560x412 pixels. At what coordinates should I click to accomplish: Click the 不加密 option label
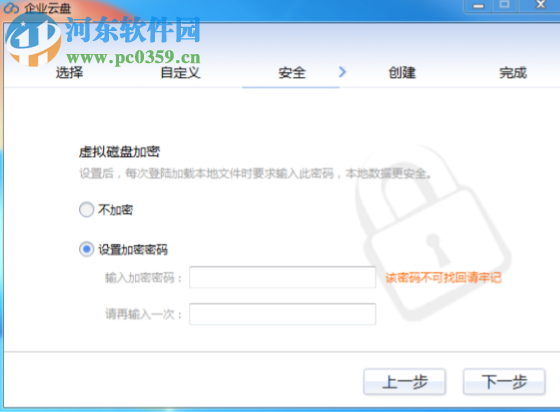(x=115, y=210)
